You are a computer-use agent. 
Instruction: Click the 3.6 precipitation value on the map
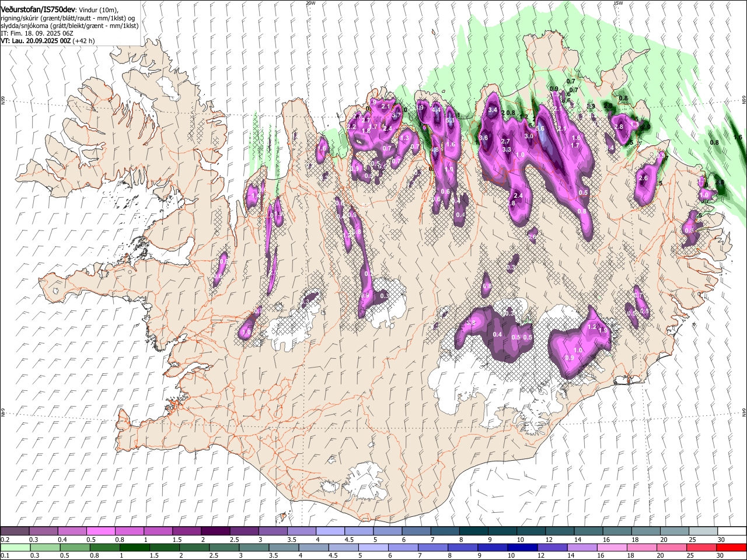tap(483, 138)
